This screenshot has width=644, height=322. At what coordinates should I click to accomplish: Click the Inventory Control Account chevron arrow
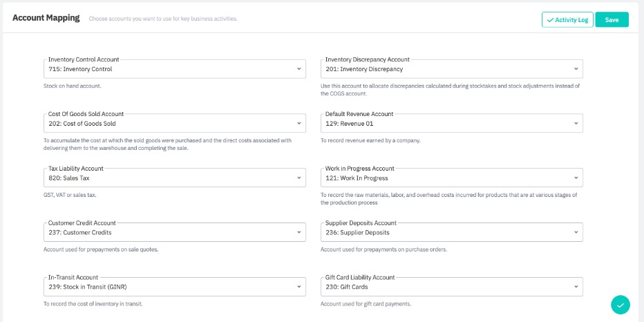pos(299,69)
